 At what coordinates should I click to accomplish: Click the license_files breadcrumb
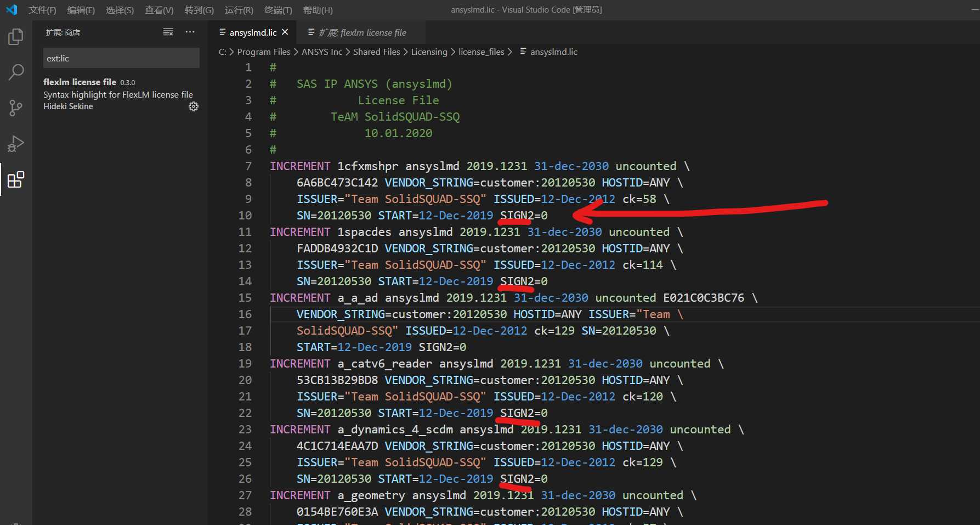point(481,52)
